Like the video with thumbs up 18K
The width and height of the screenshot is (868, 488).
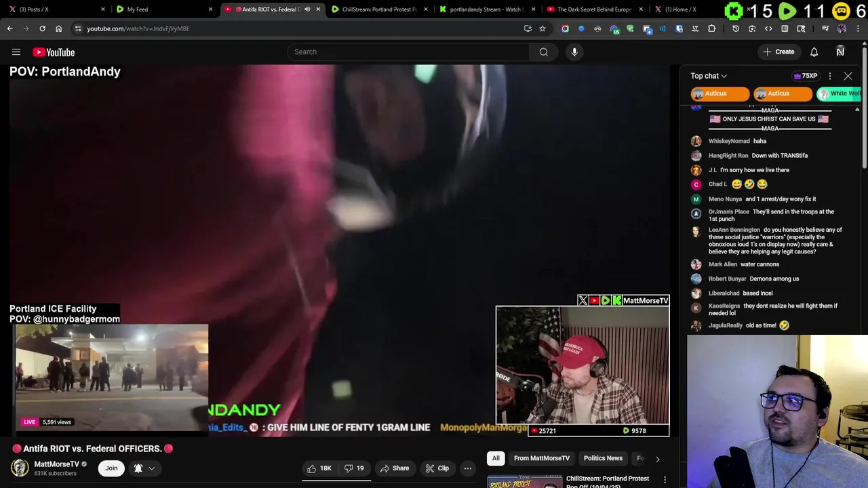[319, 468]
